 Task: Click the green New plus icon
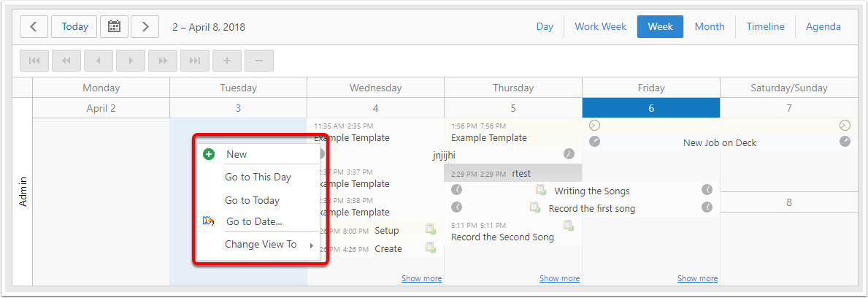209,154
